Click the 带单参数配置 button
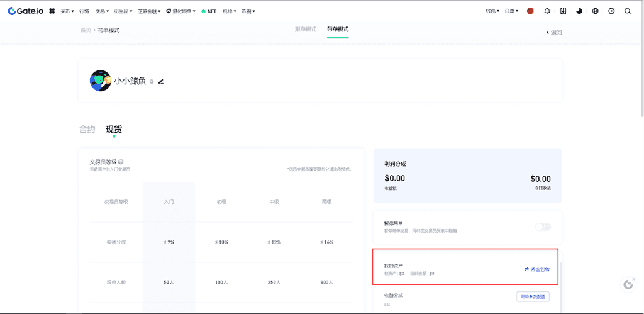 click(x=533, y=296)
